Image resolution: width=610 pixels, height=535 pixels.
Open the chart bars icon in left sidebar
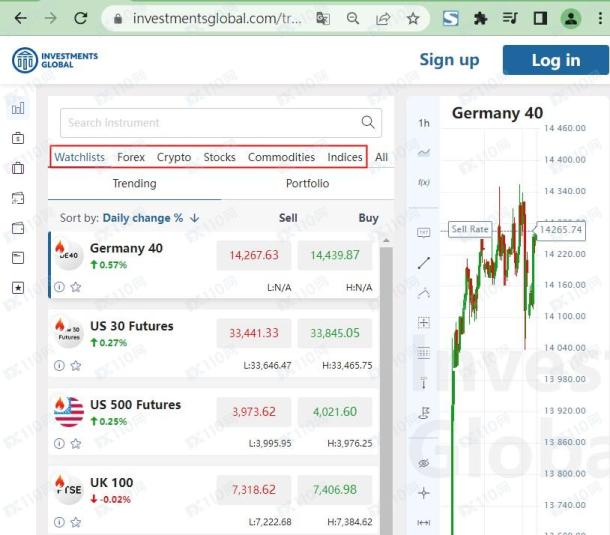(18, 108)
